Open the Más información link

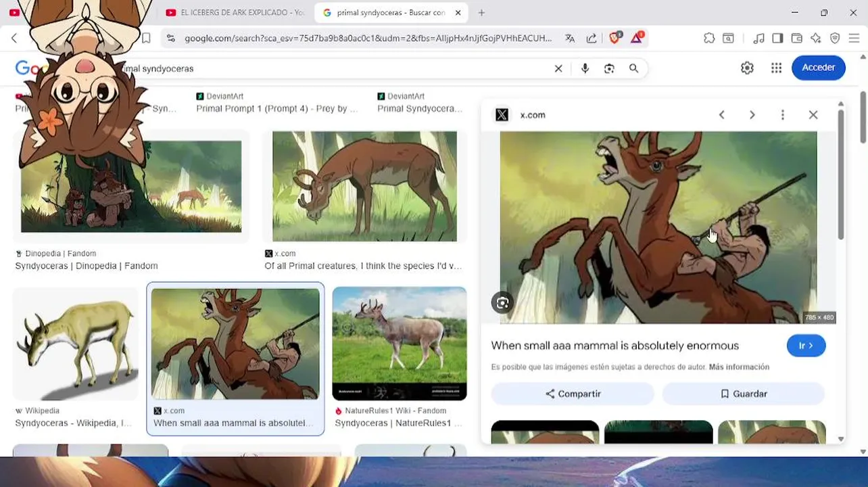click(x=739, y=367)
